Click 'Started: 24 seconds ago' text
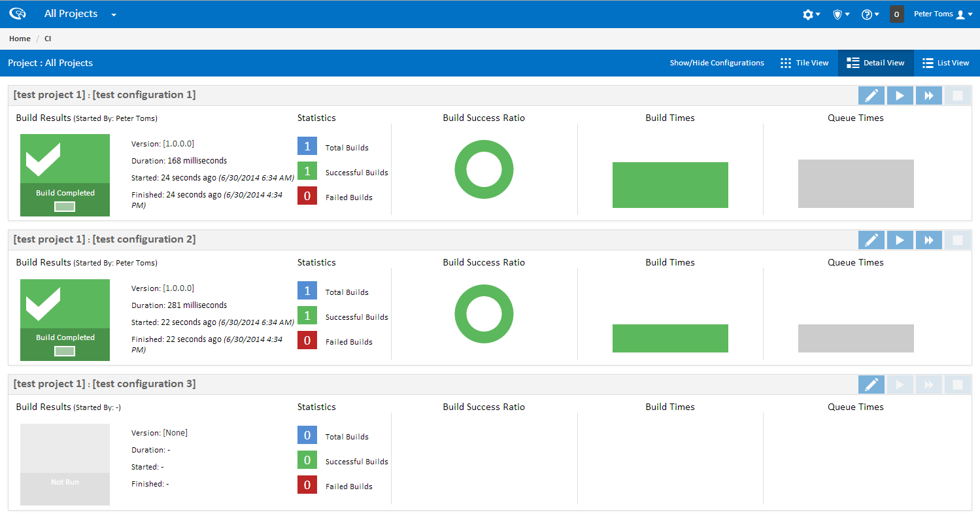 tap(174, 178)
